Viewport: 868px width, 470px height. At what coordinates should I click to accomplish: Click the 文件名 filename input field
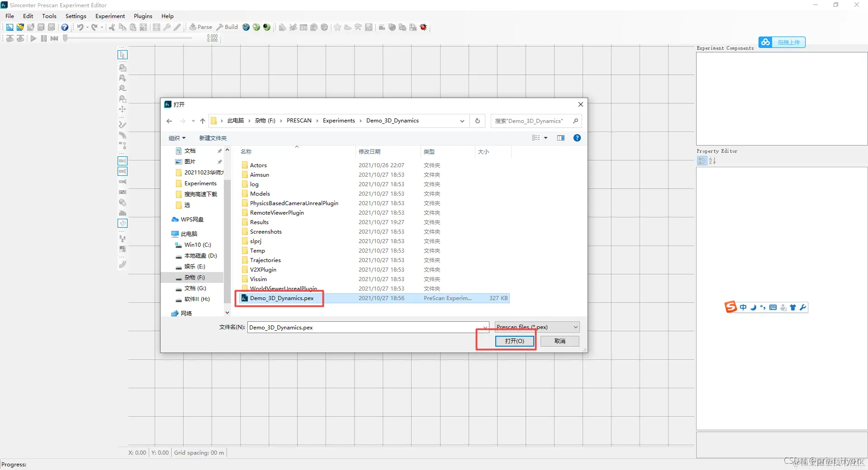click(x=368, y=327)
